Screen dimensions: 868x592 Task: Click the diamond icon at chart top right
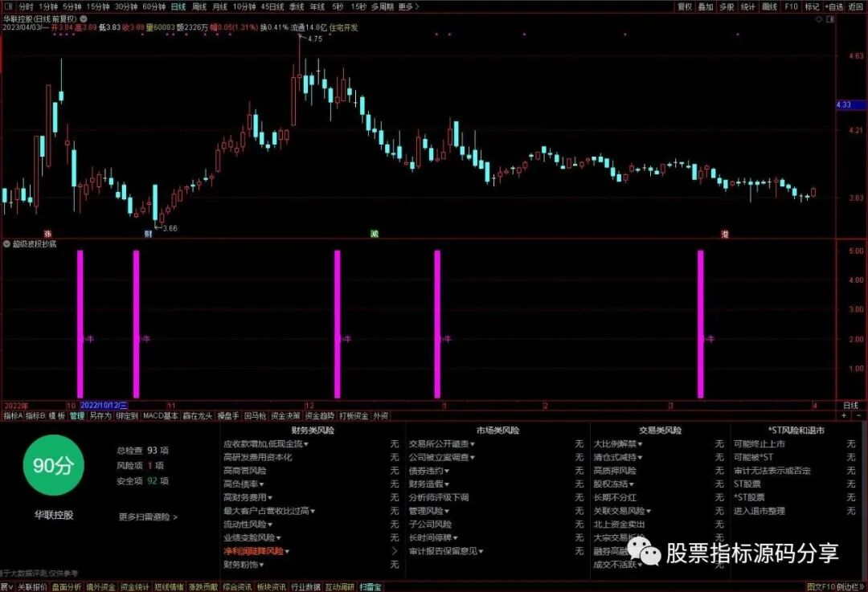pyautogui.click(x=819, y=18)
